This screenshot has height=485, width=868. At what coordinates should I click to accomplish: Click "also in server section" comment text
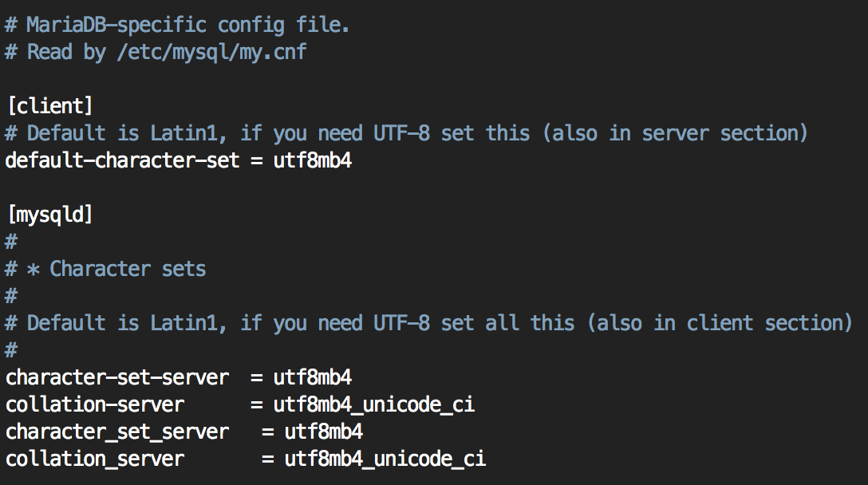676,133
